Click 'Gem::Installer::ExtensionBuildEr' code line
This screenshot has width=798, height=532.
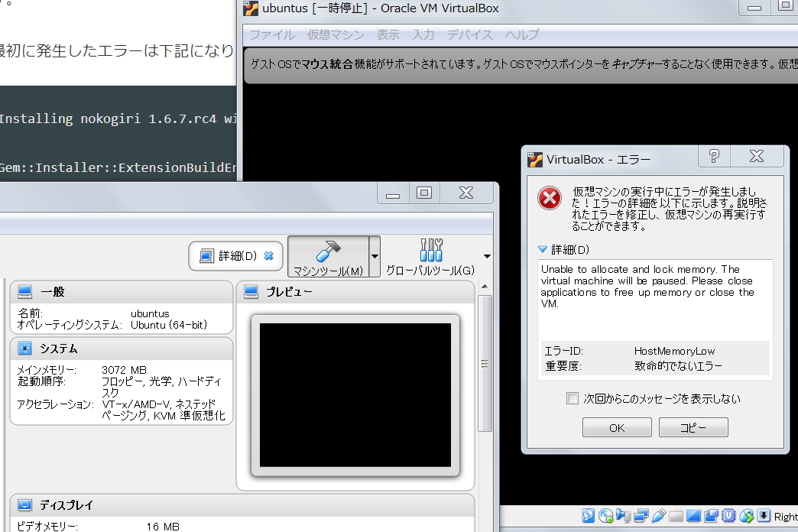click(x=118, y=167)
